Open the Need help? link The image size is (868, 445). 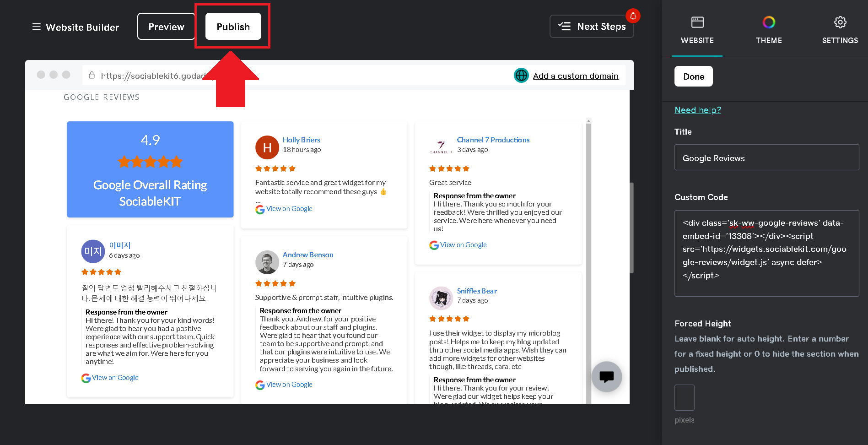coord(698,110)
